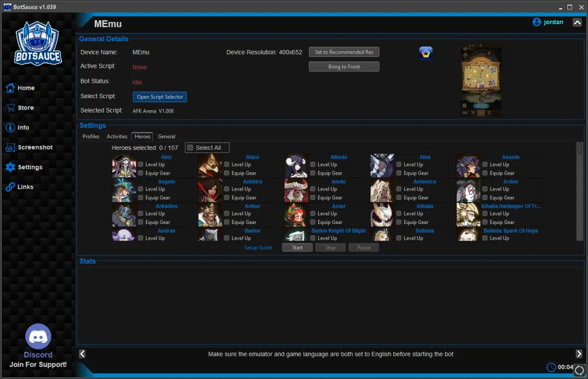This screenshot has width=588, height=379.
Task: Click the Pause button
Action: [363, 247]
